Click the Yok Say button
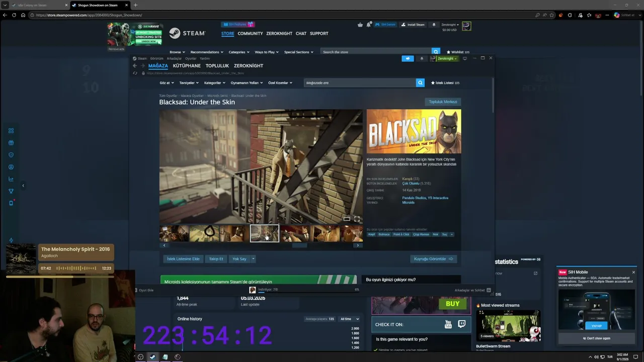This screenshot has width=644, height=362. [x=239, y=259]
